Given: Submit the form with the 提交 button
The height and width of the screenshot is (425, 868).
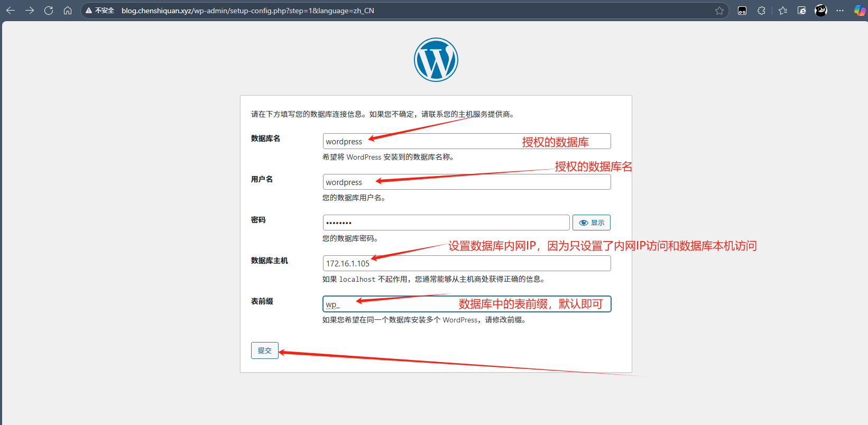Looking at the screenshot, I should [x=265, y=350].
